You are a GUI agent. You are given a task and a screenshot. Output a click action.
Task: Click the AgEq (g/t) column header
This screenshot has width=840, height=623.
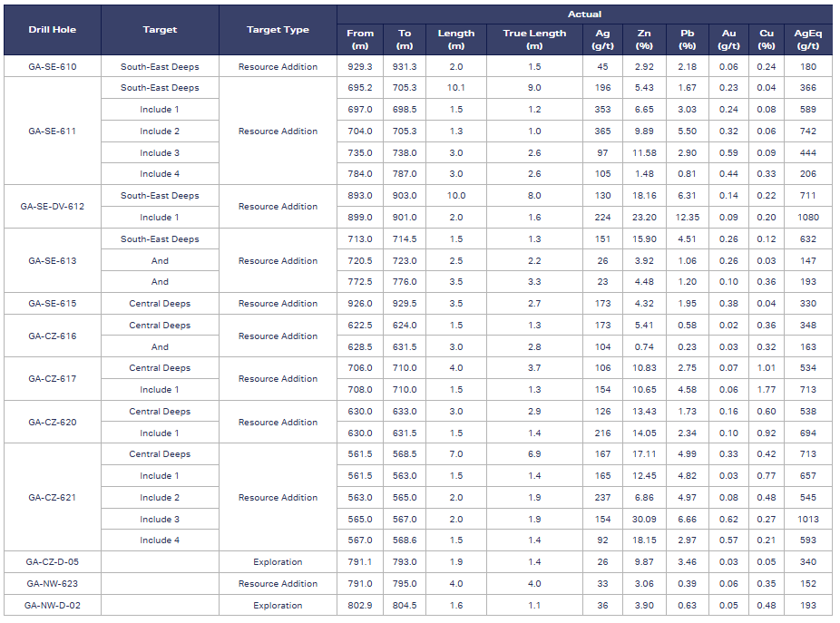point(807,39)
